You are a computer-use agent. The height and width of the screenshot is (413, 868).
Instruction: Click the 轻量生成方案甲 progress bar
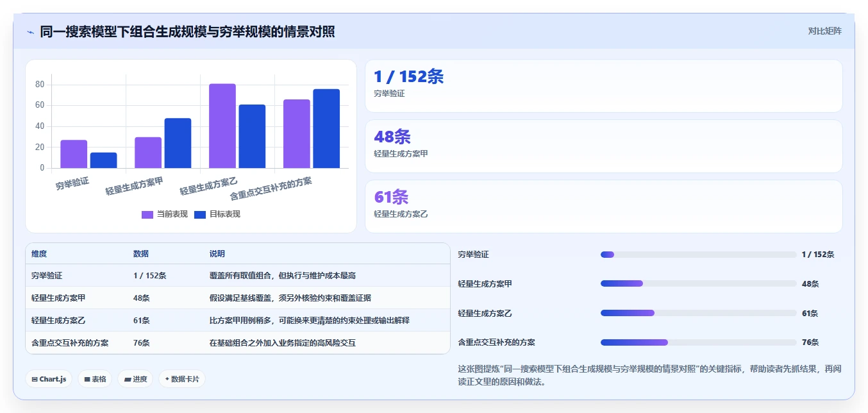(x=698, y=283)
